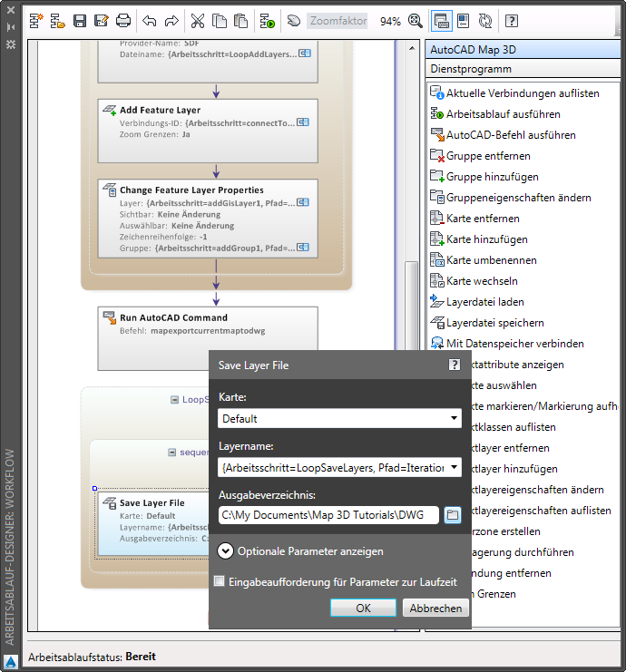Select Aktuelle Verbindungen auflisten activity
The height and width of the screenshot is (672, 626).
pos(514,93)
